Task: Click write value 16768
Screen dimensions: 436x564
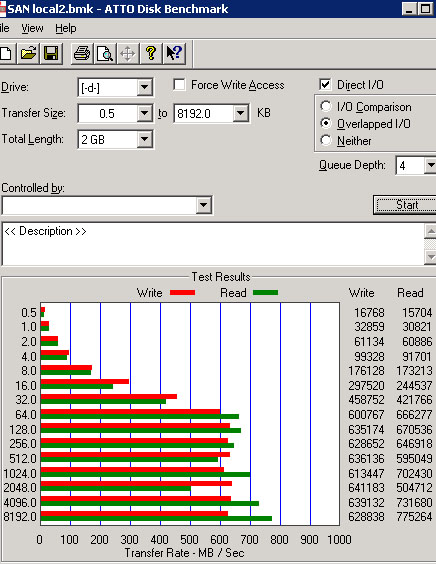Action: click(x=369, y=313)
